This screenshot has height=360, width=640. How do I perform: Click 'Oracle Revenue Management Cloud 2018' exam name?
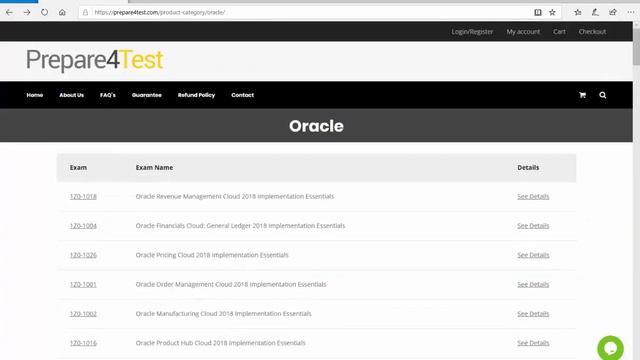coord(235,196)
